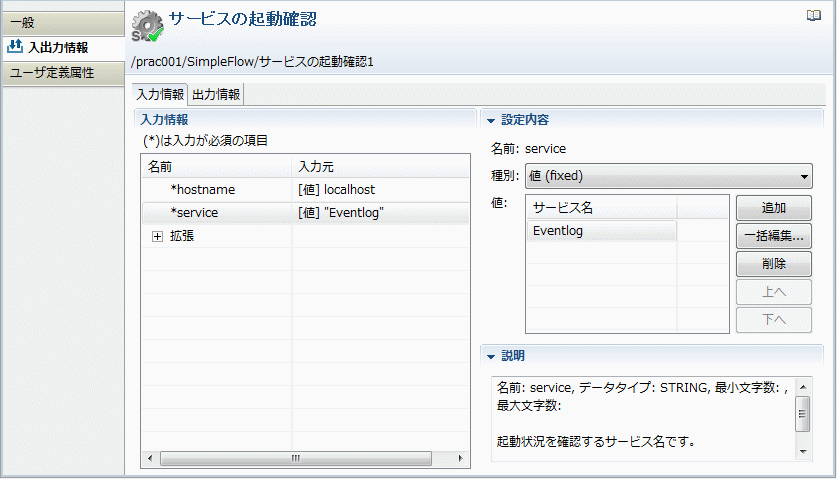Open the help book icon

click(x=814, y=15)
